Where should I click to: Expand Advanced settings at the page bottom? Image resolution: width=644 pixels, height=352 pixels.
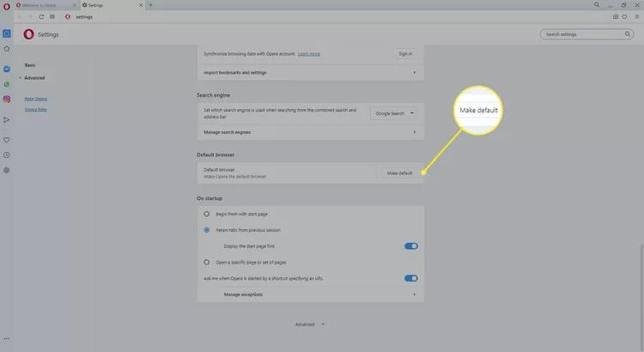click(309, 325)
